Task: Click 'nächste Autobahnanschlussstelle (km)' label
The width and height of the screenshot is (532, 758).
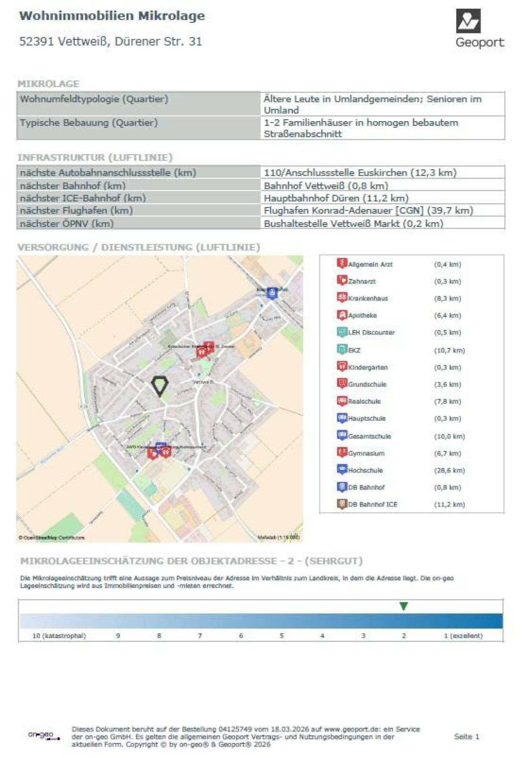Action: 108,173
